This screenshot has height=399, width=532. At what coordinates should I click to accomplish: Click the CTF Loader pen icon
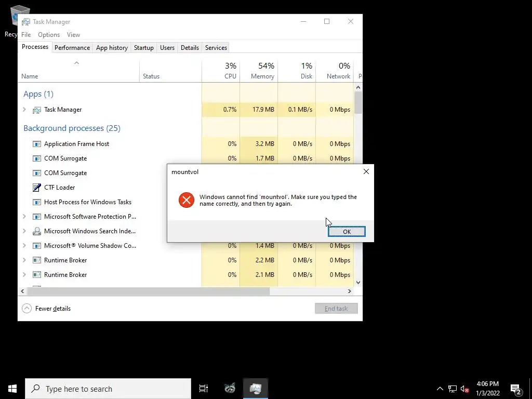pos(37,187)
